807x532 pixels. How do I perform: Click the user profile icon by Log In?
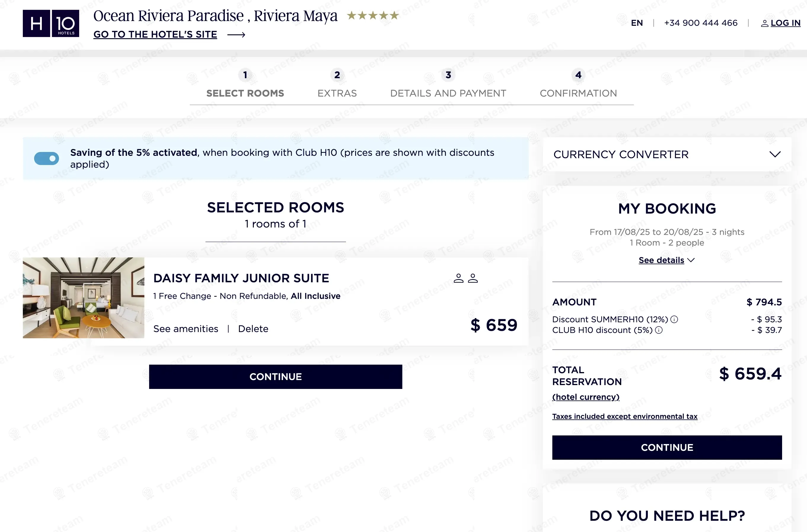764,23
